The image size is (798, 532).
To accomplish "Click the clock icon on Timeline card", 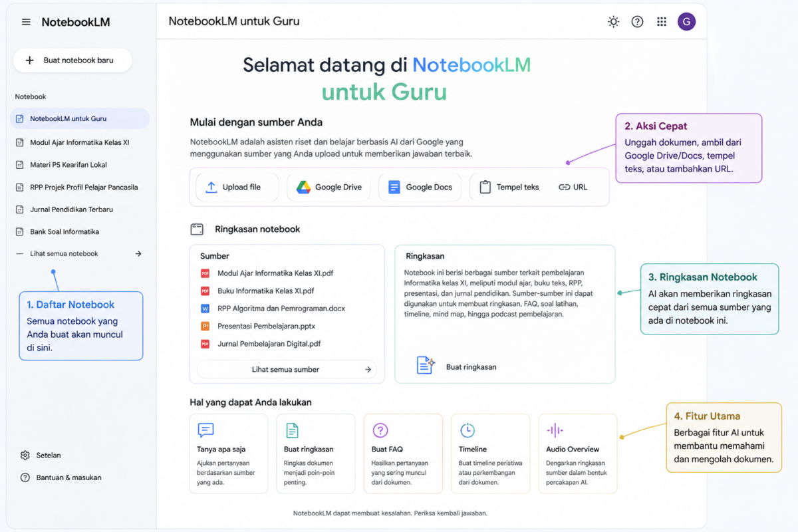I will [x=467, y=430].
